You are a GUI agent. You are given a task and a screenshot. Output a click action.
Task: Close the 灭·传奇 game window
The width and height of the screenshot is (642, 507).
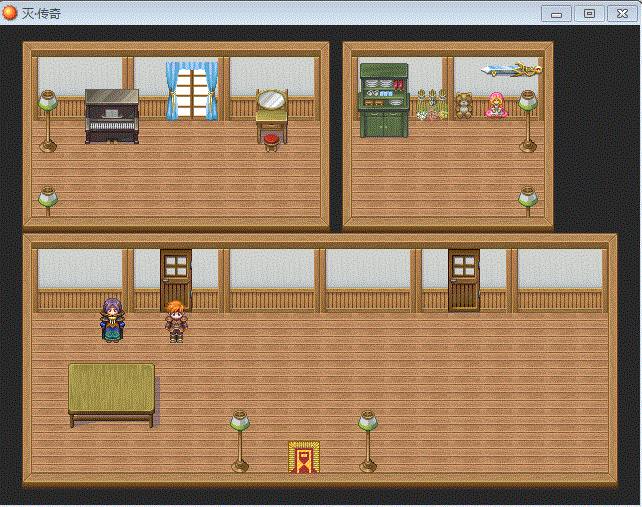(622, 14)
